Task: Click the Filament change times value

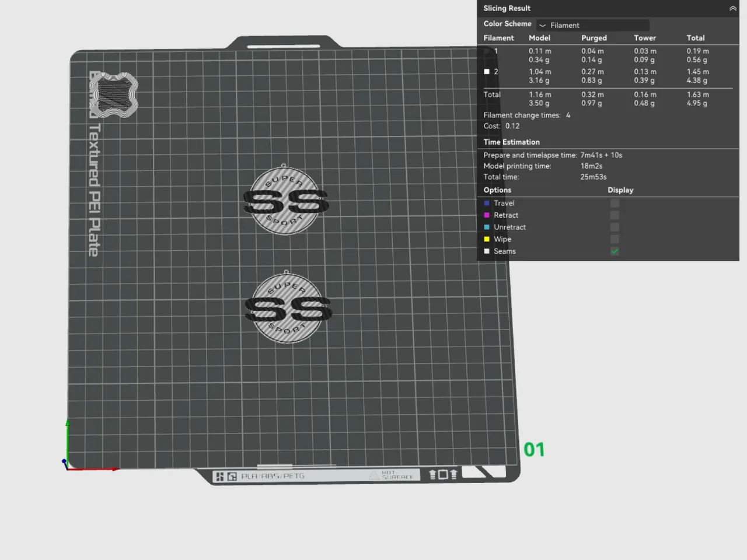Action: pyautogui.click(x=568, y=116)
